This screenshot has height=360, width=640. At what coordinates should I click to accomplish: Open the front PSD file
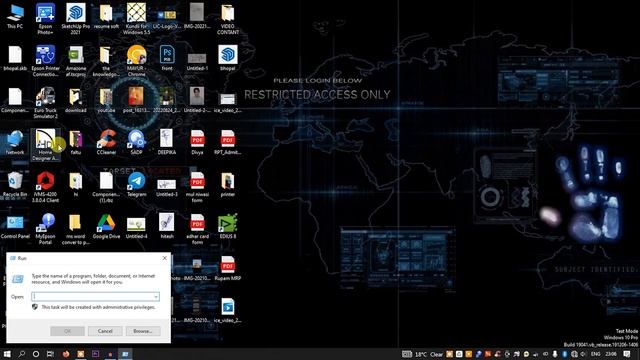[x=167, y=58]
